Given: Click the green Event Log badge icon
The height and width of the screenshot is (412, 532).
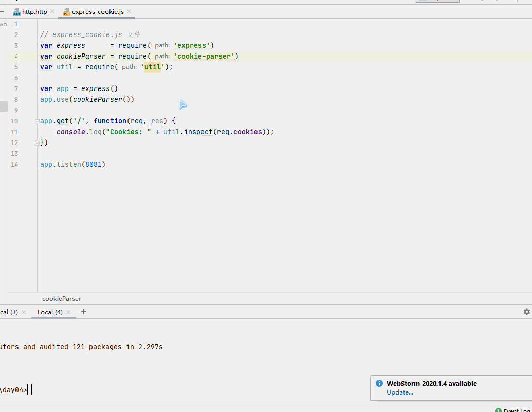Looking at the screenshot, I should pyautogui.click(x=498, y=410).
